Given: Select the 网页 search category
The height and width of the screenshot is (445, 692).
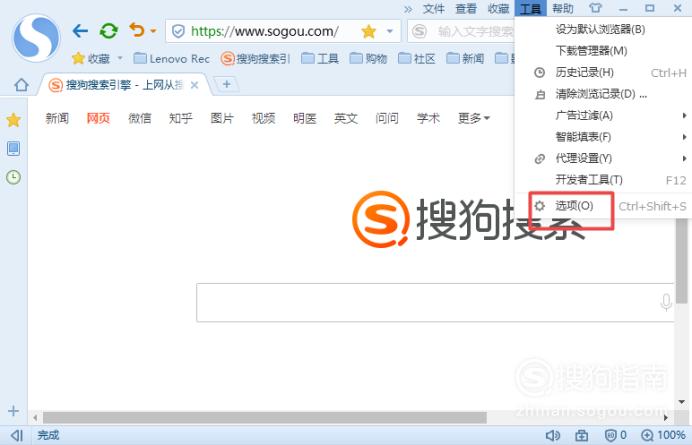Looking at the screenshot, I should point(98,118).
